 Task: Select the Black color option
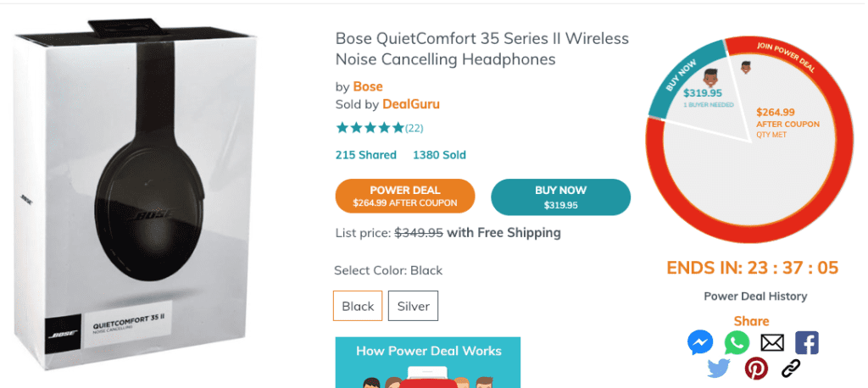coord(358,306)
